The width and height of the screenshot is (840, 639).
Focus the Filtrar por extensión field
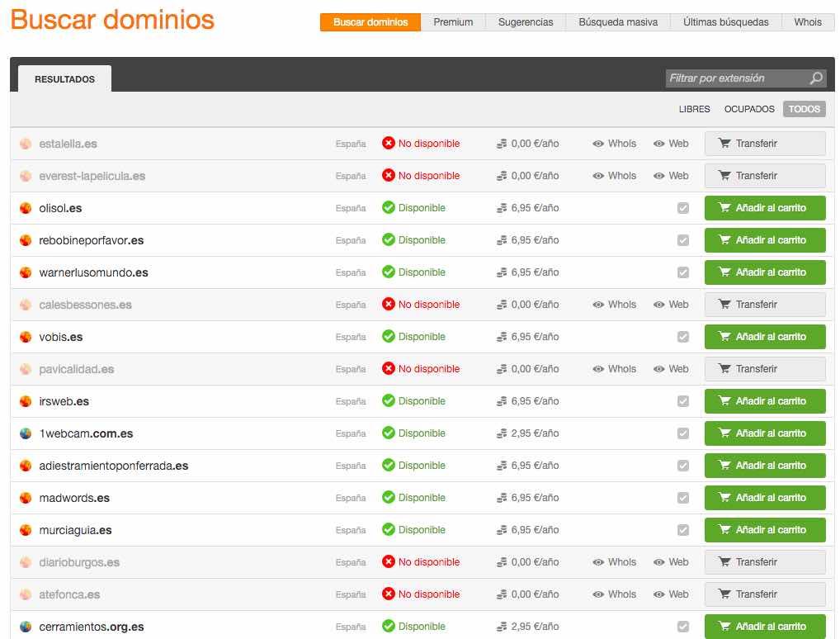734,78
